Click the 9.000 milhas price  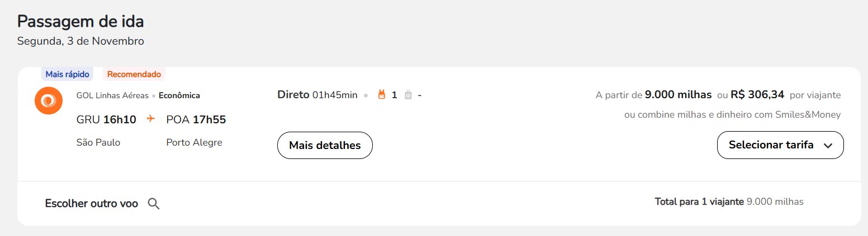678,94
